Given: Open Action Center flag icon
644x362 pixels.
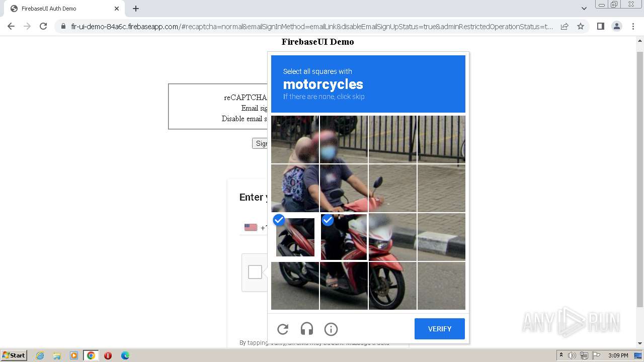Looking at the screenshot, I should tap(596, 355).
